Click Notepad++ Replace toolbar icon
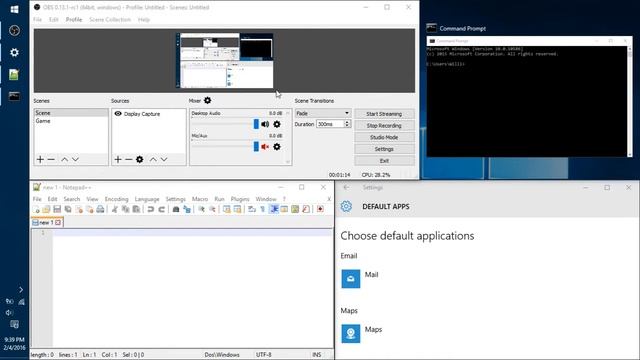Image resolution: width=640 pixels, height=360 pixels. pyautogui.click(x=187, y=209)
